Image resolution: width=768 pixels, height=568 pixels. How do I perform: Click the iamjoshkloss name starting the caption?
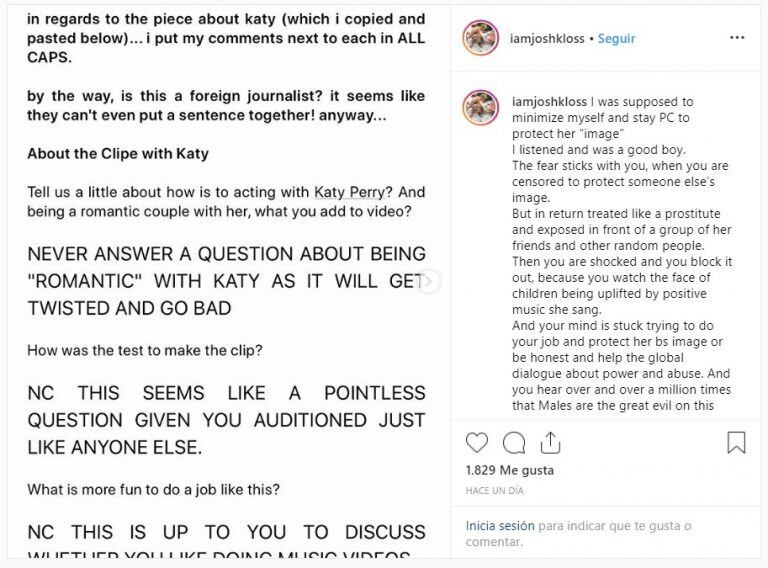[551, 102]
